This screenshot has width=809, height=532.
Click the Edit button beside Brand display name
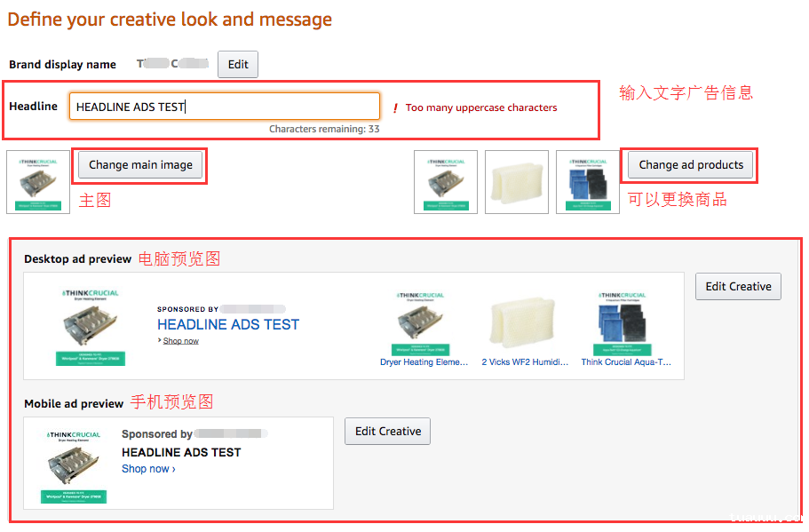click(x=238, y=64)
